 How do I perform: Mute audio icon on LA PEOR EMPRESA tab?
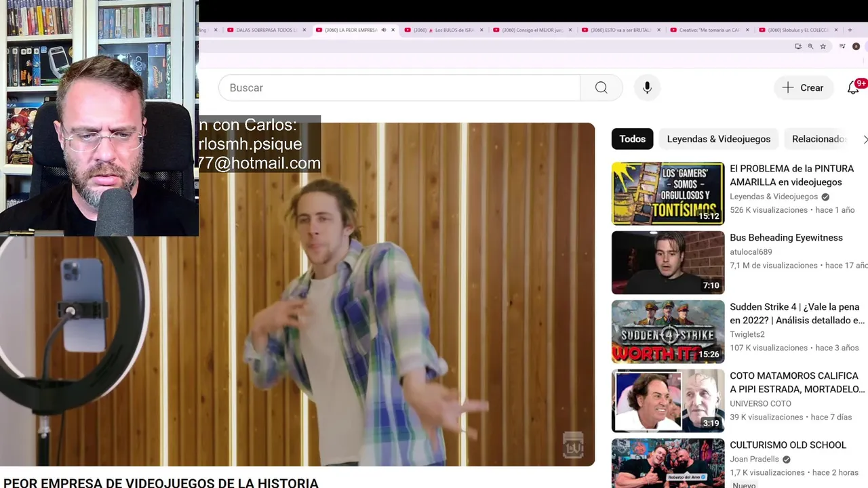coord(384,30)
